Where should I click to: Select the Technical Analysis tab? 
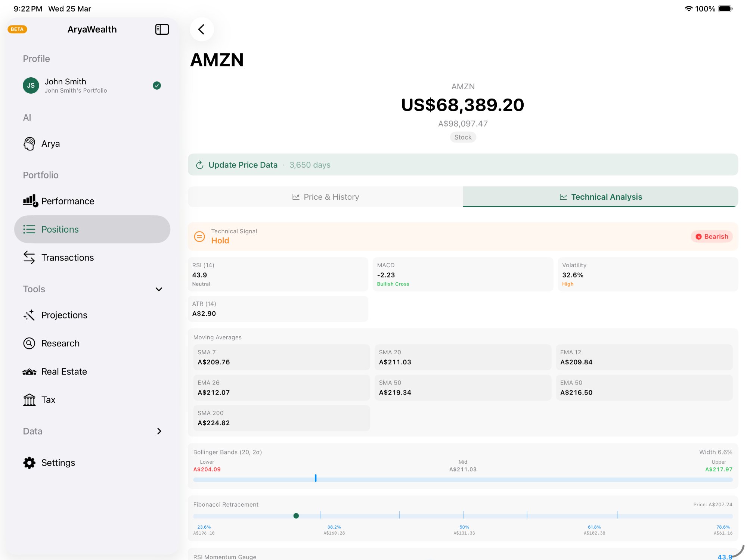click(x=600, y=197)
